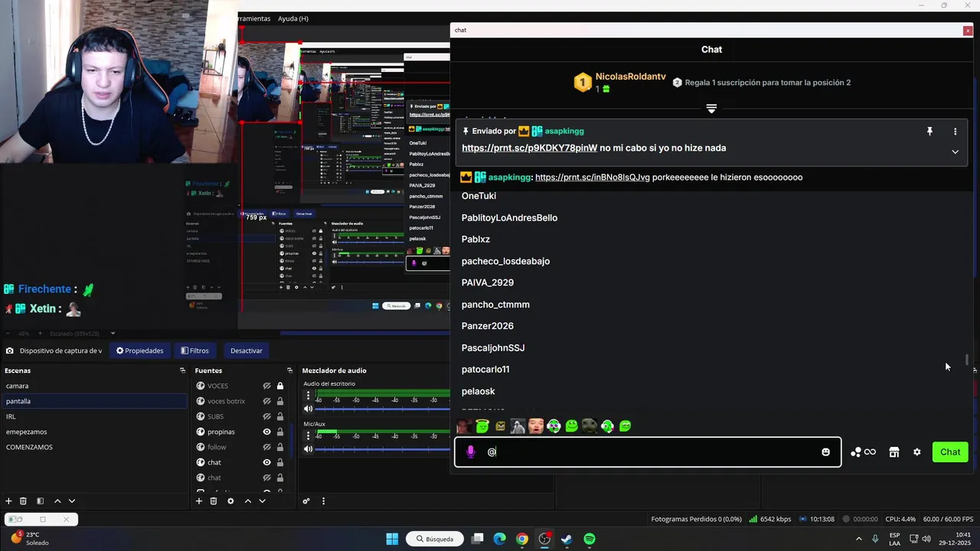This screenshot has height=551, width=980.
Task: Open prnt.sc/inBNo8IsQJvg link from asapkingg
Action: [593, 178]
